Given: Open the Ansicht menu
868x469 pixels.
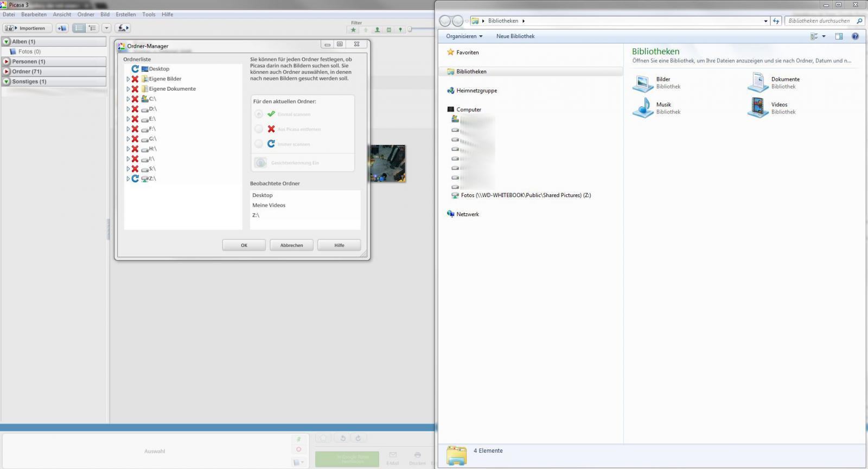Looking at the screenshot, I should click(62, 15).
